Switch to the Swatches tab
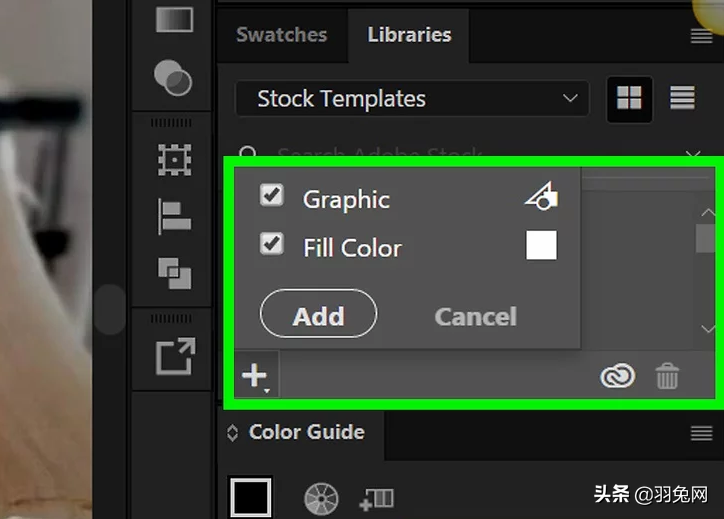This screenshot has height=519, width=724. tap(281, 35)
